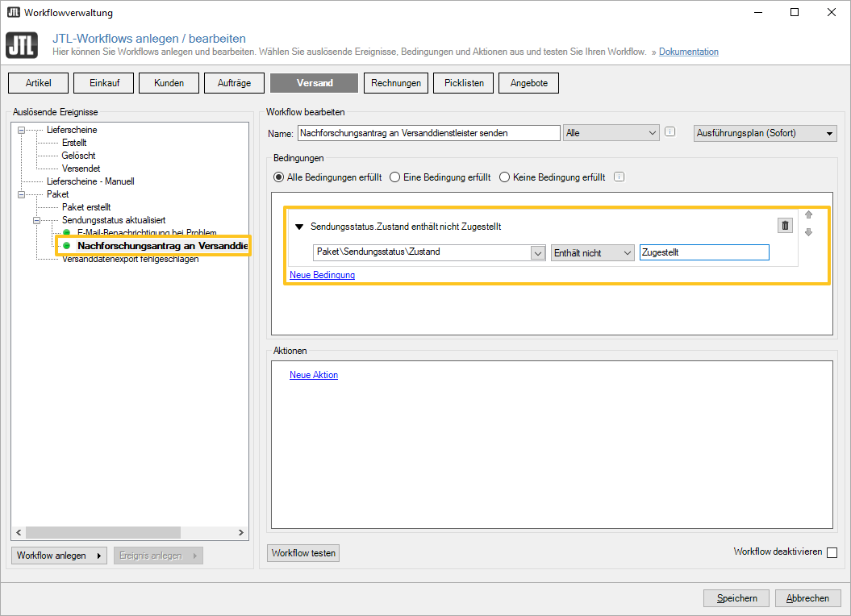
Task: Enable Workflow deaktivieren checkbox
Action: tap(832, 552)
